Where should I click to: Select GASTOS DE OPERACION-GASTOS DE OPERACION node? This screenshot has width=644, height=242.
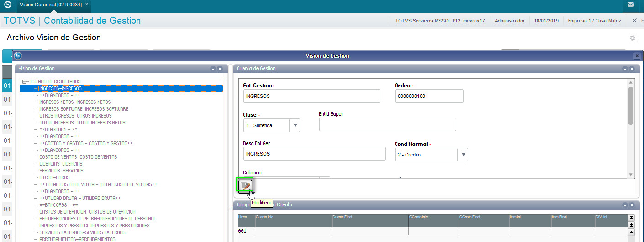click(87, 212)
